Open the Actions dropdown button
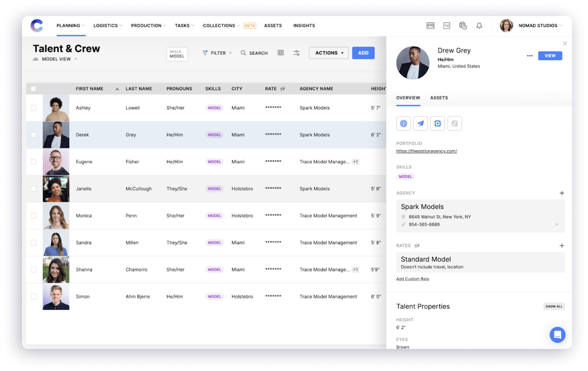Viewport: 588px width, 371px height. (x=329, y=53)
